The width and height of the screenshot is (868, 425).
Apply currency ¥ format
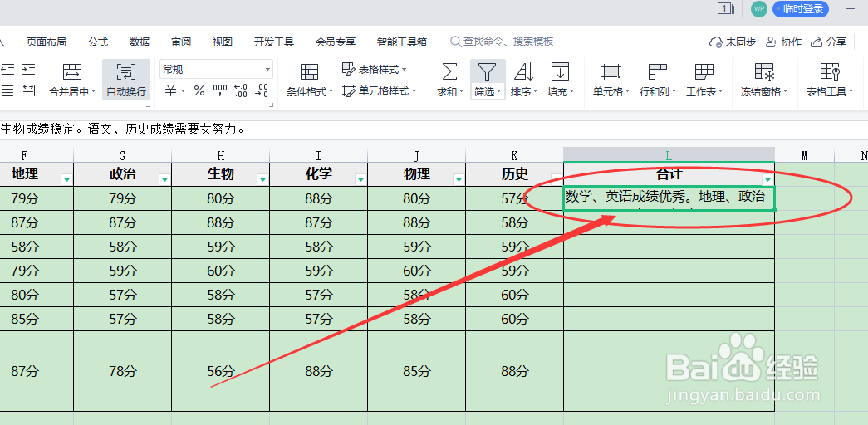click(171, 90)
